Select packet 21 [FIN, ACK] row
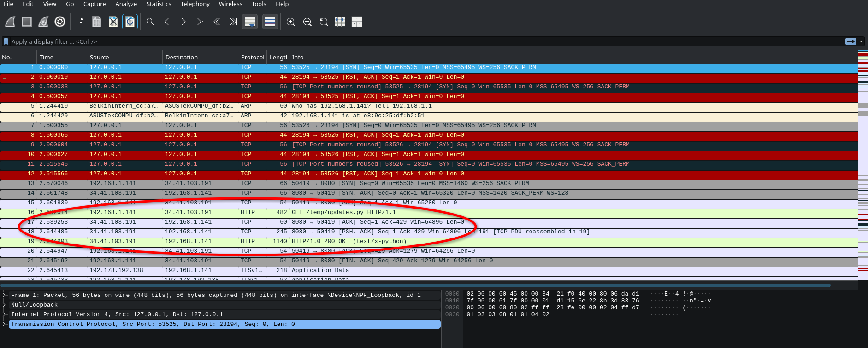Screen dimensions: 868x348 (429, 261)
